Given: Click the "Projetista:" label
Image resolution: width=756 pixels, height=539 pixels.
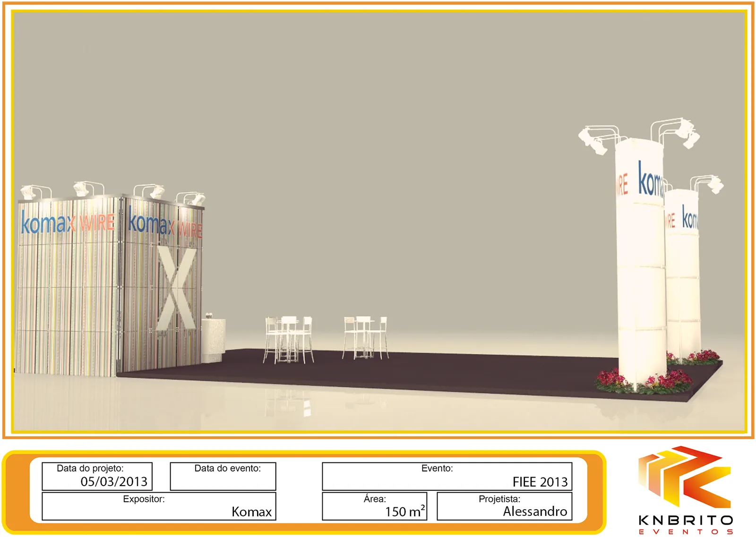Looking at the screenshot, I should click(x=499, y=499).
